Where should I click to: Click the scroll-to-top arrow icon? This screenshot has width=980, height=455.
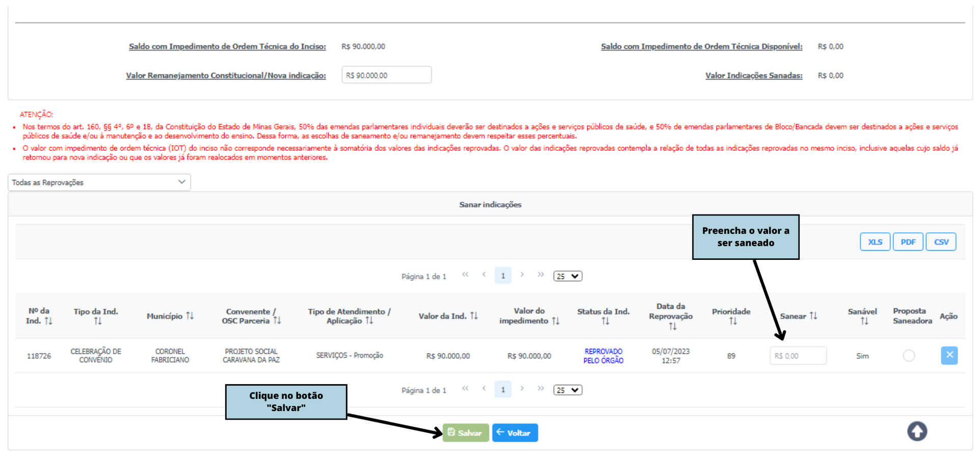[917, 431]
